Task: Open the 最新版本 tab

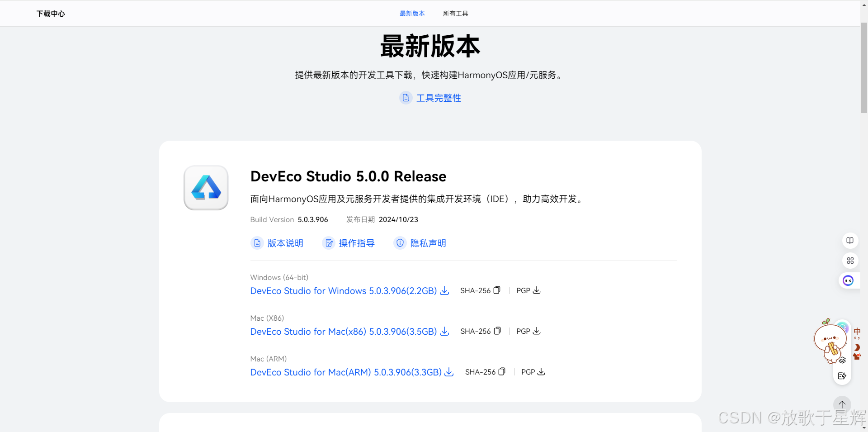Action: pyautogui.click(x=412, y=14)
